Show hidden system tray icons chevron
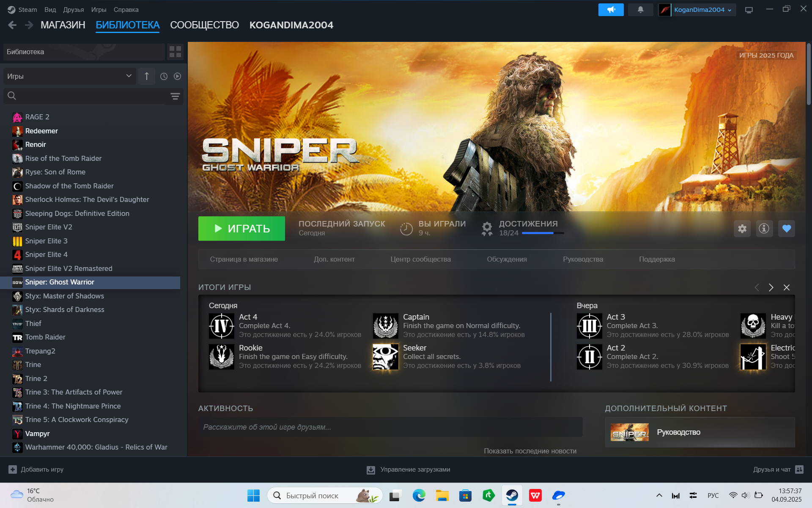 pyautogui.click(x=659, y=495)
